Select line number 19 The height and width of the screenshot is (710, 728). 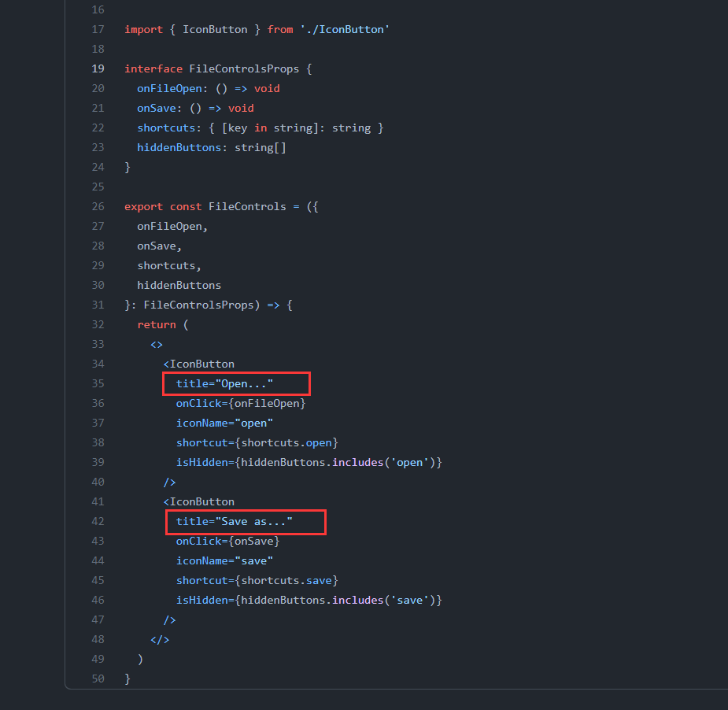98,68
